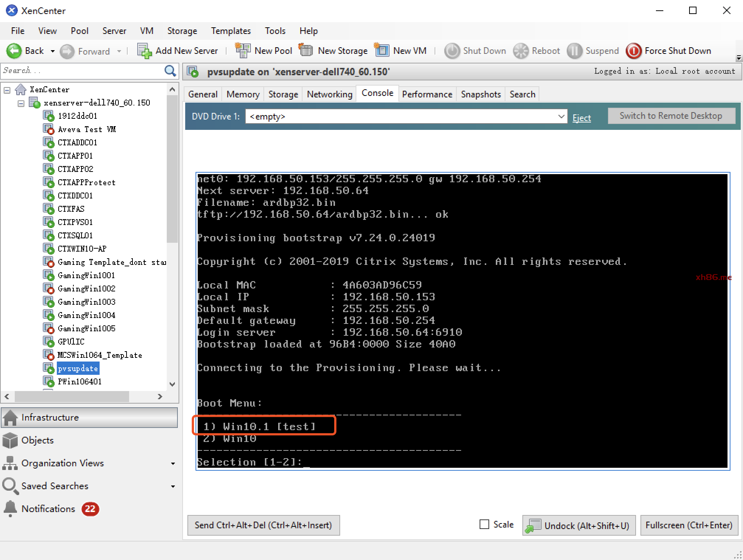Expand the Saved Searches dropdown arrow
Viewport: 743px width, 560px height.
(x=173, y=487)
